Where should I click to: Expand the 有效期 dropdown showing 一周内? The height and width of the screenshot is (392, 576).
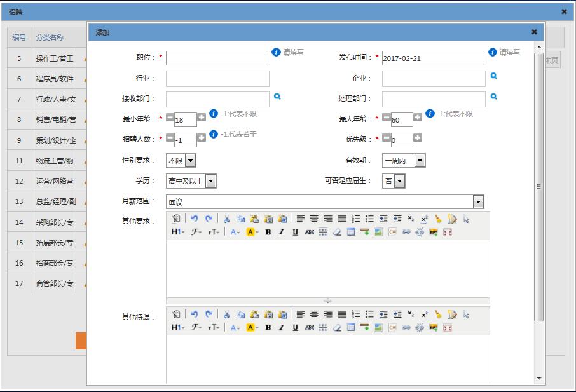click(x=420, y=161)
